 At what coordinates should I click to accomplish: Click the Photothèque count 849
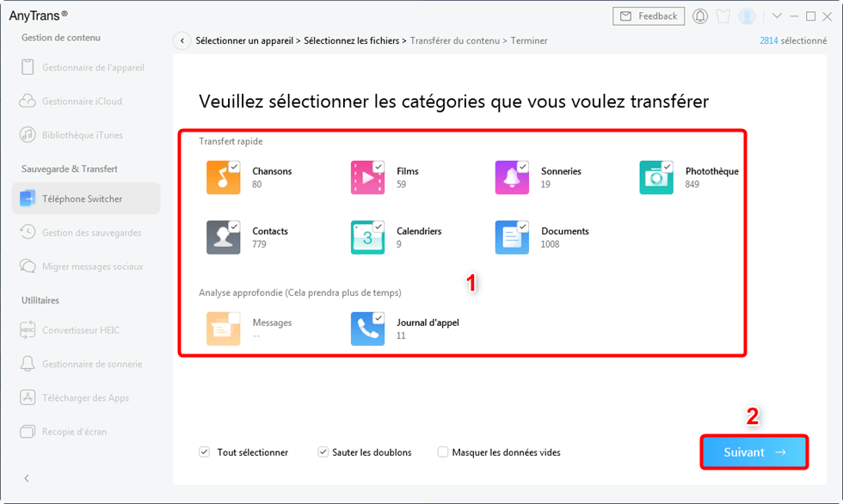(692, 184)
